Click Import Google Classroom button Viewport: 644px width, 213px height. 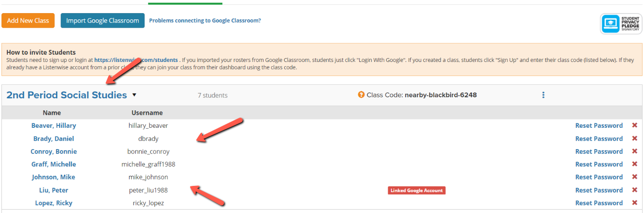coord(102,20)
